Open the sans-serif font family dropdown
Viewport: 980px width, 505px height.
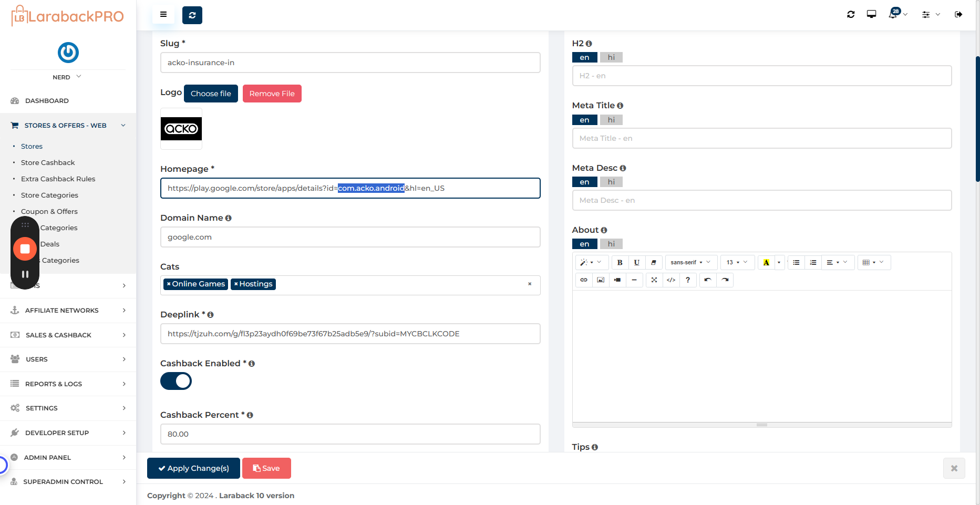tap(690, 262)
